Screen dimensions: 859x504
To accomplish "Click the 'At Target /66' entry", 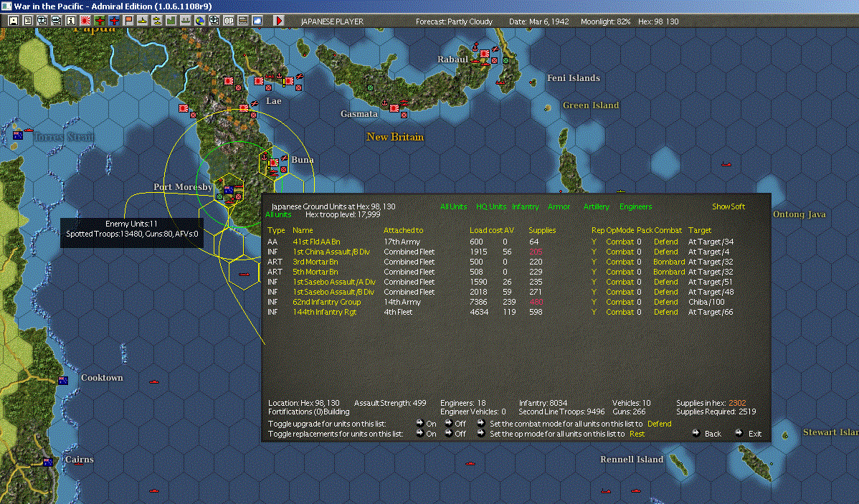I will pyautogui.click(x=711, y=312).
